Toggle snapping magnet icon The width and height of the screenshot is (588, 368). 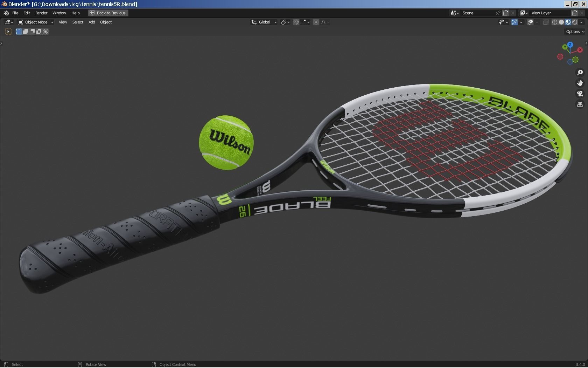pyautogui.click(x=296, y=22)
